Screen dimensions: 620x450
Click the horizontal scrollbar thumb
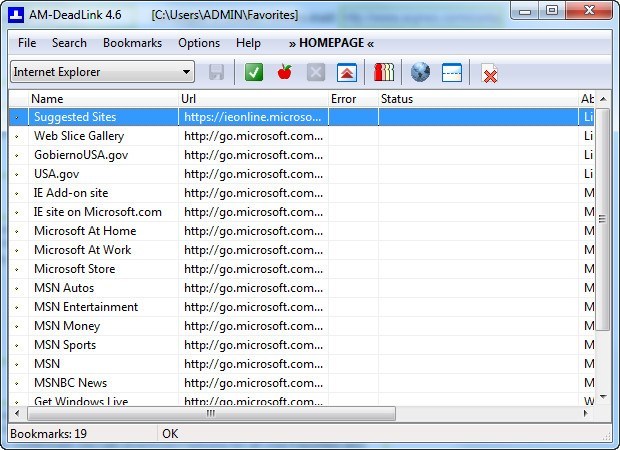[x=211, y=414]
